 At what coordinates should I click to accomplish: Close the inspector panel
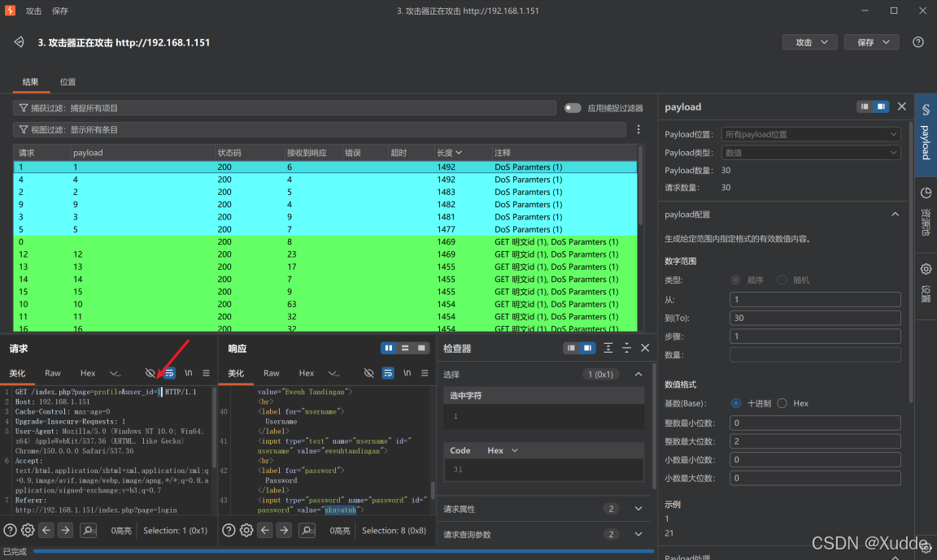pyautogui.click(x=645, y=348)
